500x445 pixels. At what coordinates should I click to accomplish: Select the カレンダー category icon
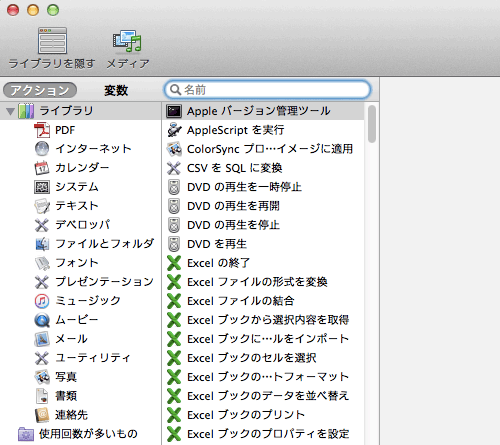click(42, 168)
